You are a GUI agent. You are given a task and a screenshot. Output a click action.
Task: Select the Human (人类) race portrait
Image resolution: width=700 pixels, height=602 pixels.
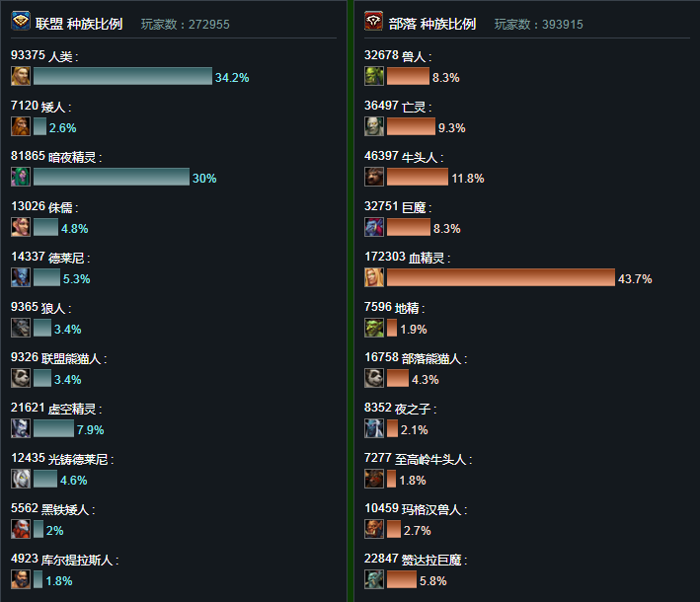[x=21, y=76]
